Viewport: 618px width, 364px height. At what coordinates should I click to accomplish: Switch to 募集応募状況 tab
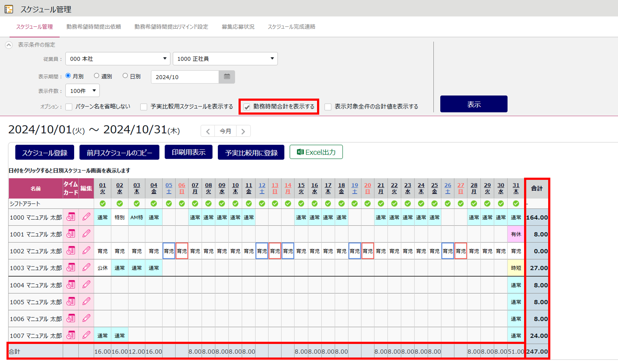(238, 27)
